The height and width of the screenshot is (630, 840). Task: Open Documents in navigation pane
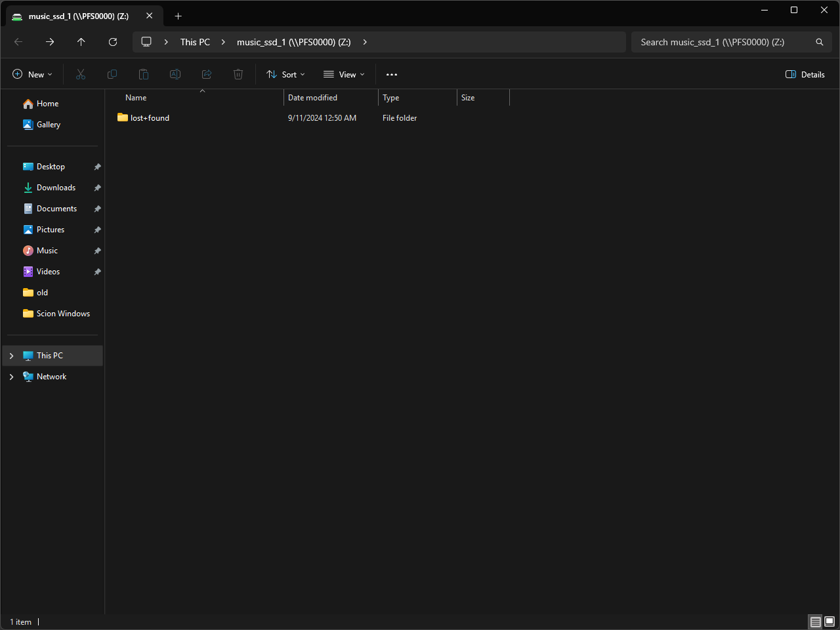pyautogui.click(x=56, y=209)
